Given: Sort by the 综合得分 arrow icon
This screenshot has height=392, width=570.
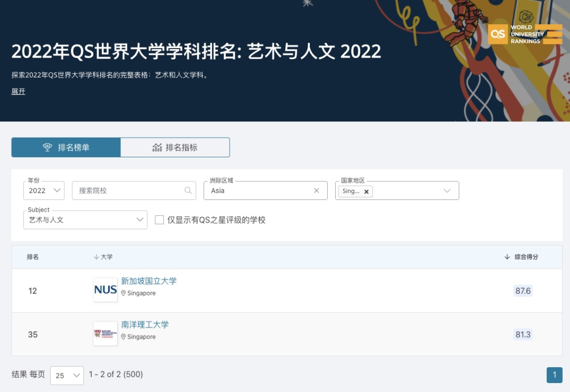Looking at the screenshot, I should pos(507,257).
